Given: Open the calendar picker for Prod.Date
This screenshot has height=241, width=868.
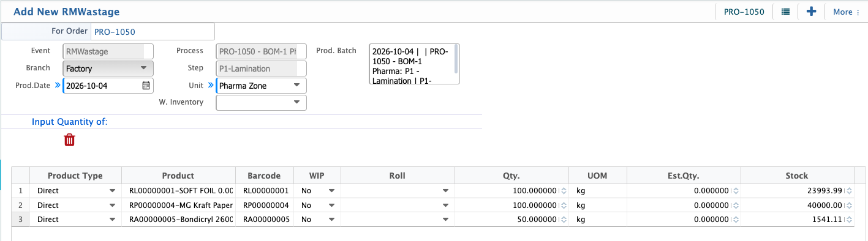Looking at the screenshot, I should pos(146,86).
